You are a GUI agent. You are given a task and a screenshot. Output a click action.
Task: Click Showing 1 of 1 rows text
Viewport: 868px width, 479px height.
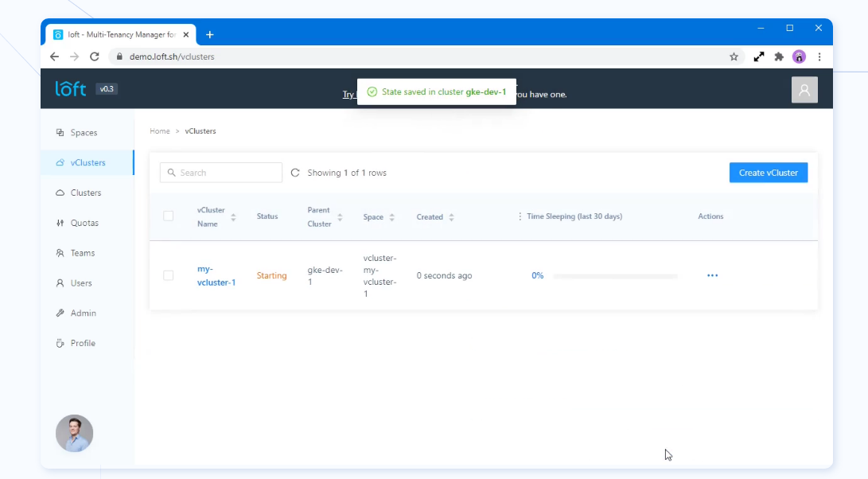pyautogui.click(x=347, y=173)
